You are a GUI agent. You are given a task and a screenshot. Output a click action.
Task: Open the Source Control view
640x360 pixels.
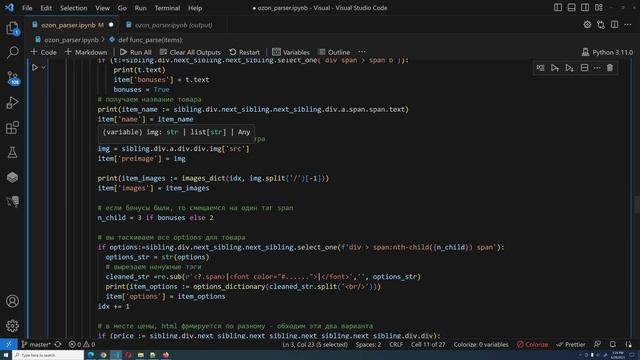click(12, 78)
